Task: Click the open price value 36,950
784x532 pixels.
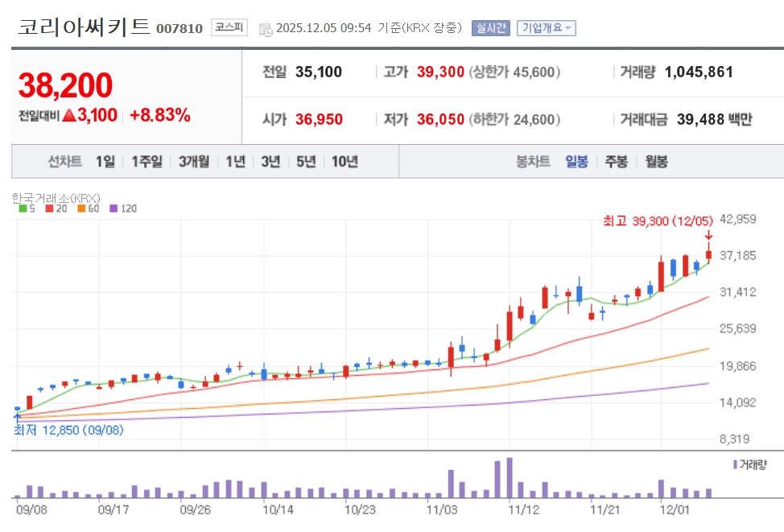Action: tap(319, 119)
